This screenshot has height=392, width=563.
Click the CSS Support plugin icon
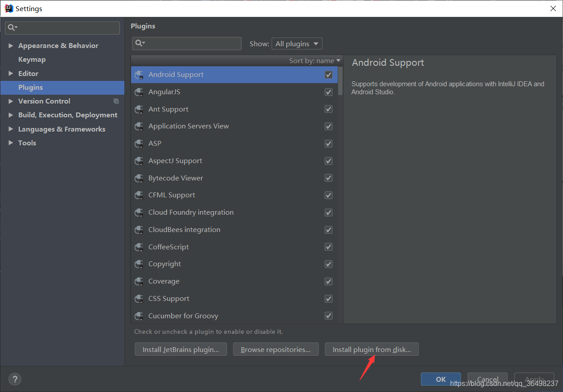click(x=139, y=299)
